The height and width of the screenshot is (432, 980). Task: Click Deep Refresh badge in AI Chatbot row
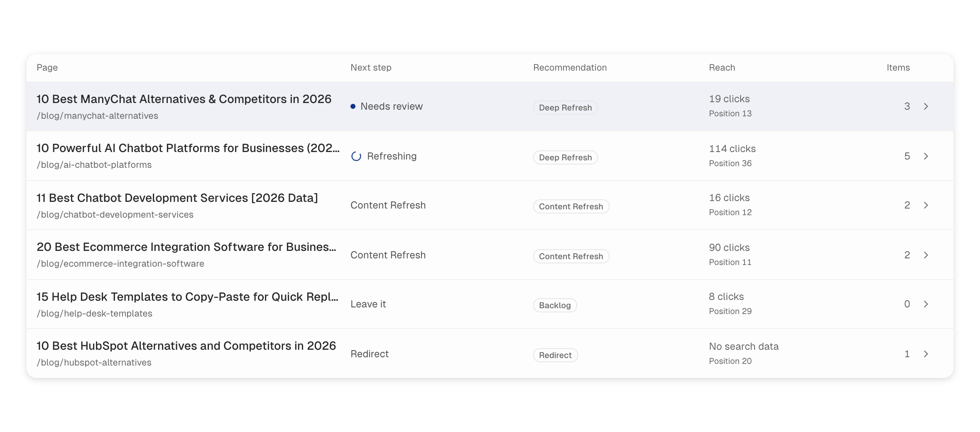[566, 157]
